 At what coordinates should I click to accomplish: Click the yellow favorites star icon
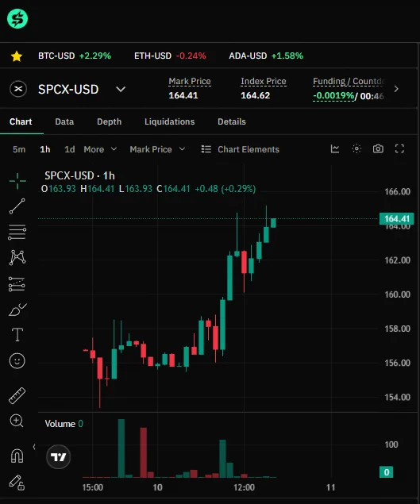point(17,56)
